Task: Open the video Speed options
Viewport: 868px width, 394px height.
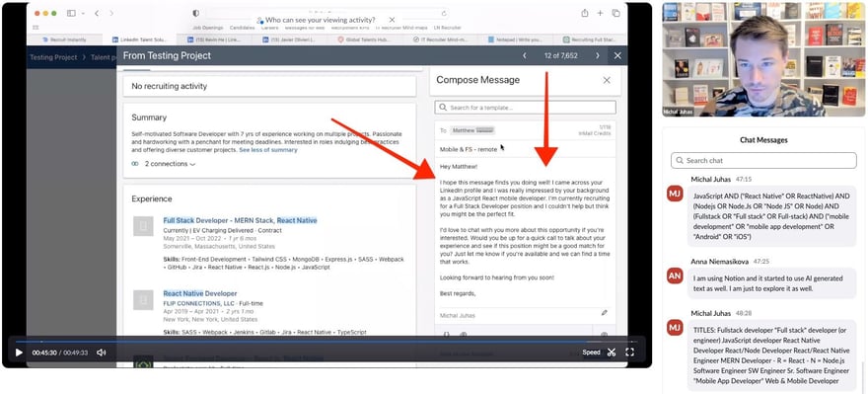Action: (591, 353)
